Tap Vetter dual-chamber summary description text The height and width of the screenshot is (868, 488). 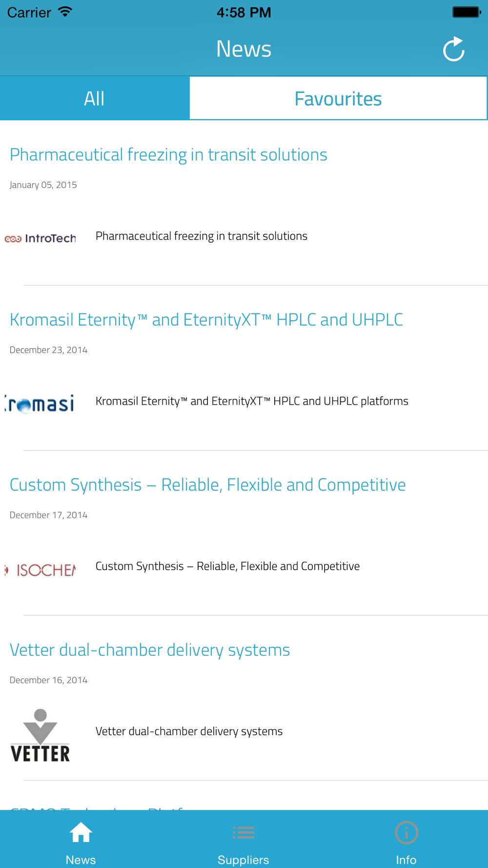(x=189, y=731)
